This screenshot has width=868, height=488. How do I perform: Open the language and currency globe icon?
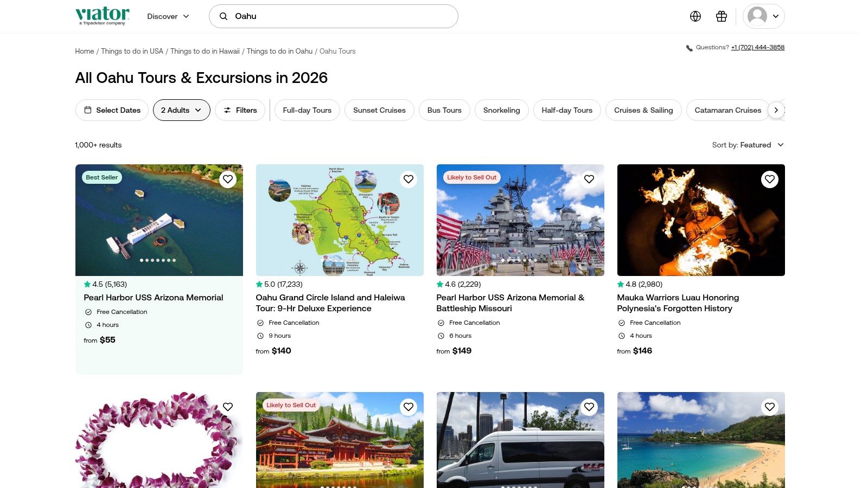click(x=695, y=16)
